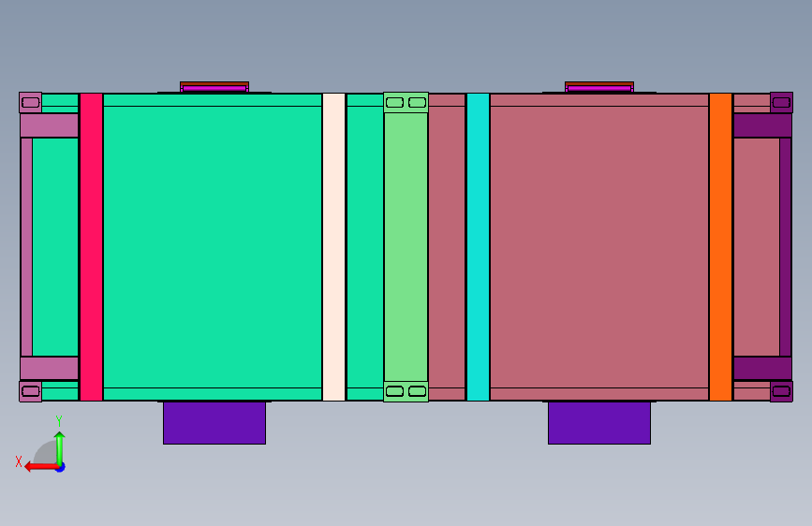Select the light green center connector panel
This screenshot has width=812, height=526.
406,247
